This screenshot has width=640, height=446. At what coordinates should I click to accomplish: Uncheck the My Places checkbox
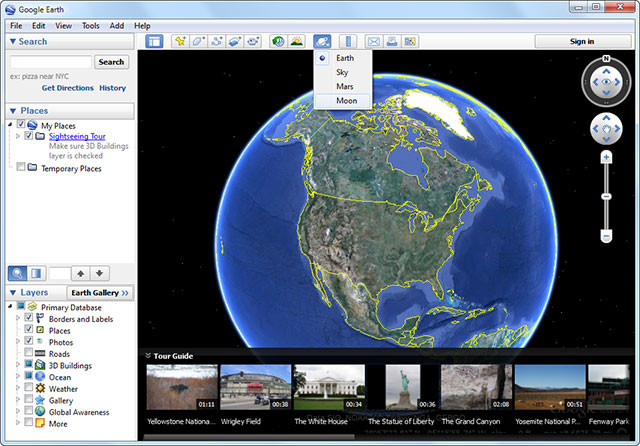click(21, 124)
